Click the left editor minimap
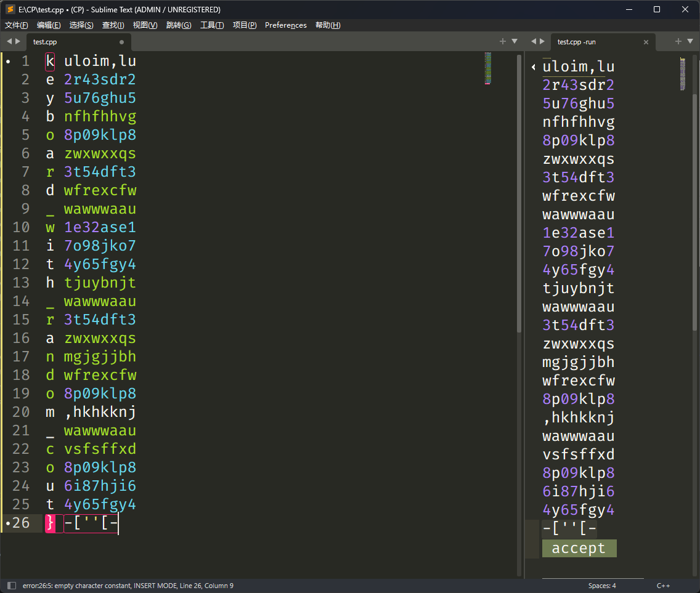Viewport: 700px width, 593px height. 488,68
